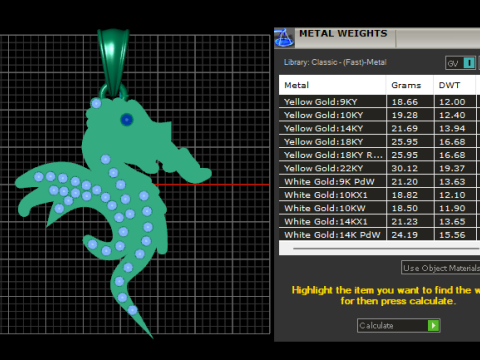Click the Metal column header
Image resolution: width=480 pixels, height=360 pixels.
click(332, 85)
